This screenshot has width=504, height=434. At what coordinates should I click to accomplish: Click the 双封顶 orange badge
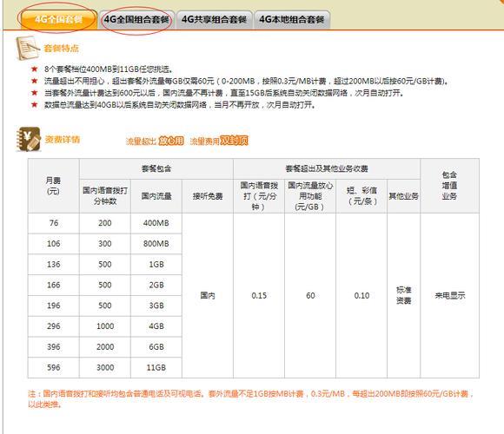point(234,141)
